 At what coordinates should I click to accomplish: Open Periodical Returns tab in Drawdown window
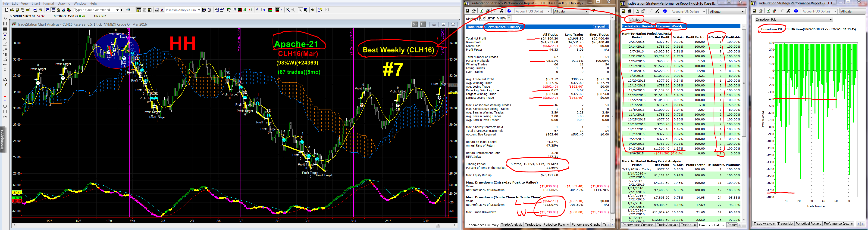pyautogui.click(x=808, y=224)
